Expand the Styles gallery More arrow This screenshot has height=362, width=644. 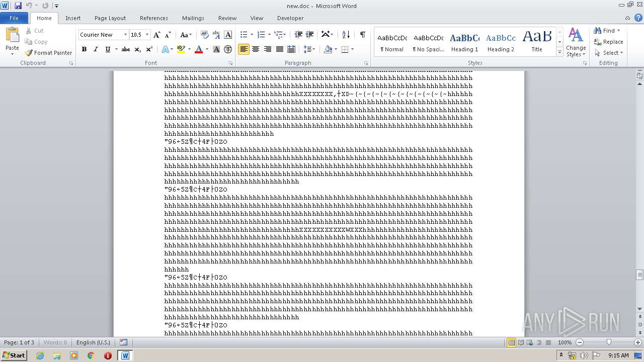click(559, 52)
